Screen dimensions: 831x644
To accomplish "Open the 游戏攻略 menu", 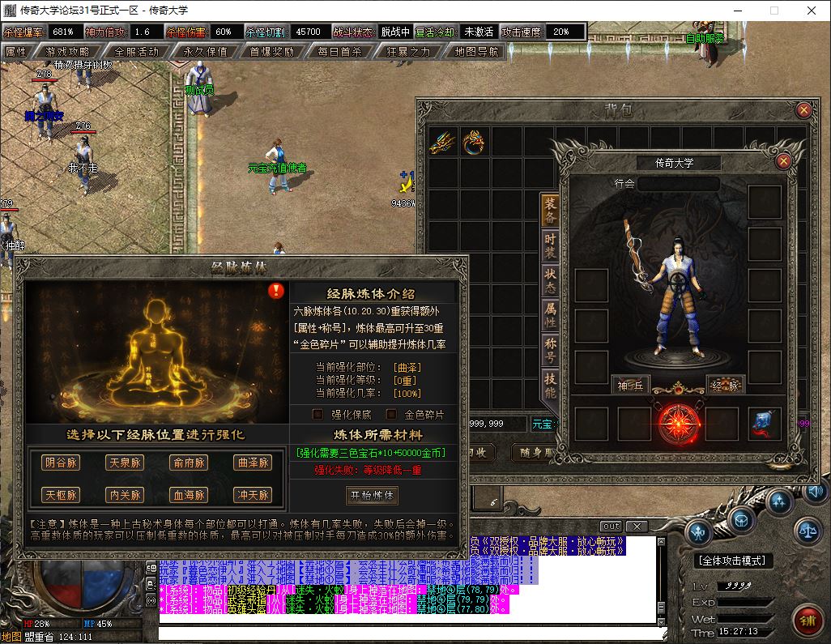I will (67, 51).
